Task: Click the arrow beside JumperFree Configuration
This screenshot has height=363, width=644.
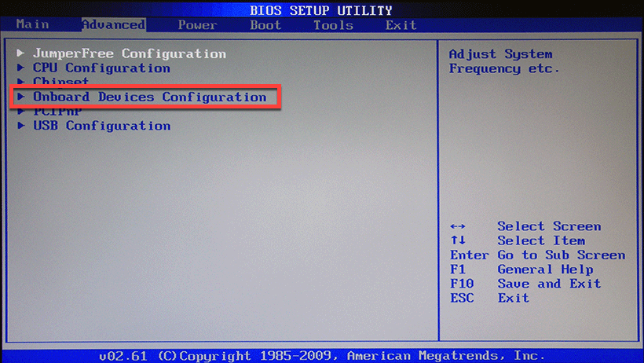Action: [x=21, y=54]
